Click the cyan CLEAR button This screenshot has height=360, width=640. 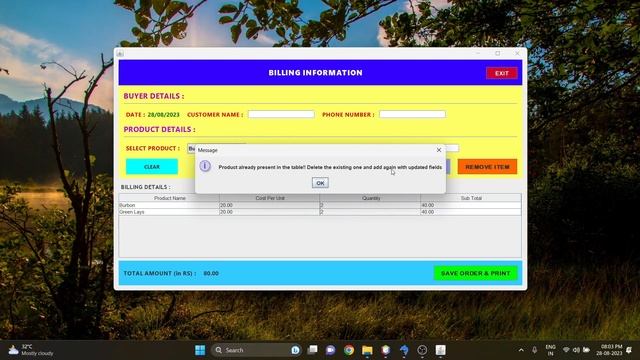(x=152, y=167)
